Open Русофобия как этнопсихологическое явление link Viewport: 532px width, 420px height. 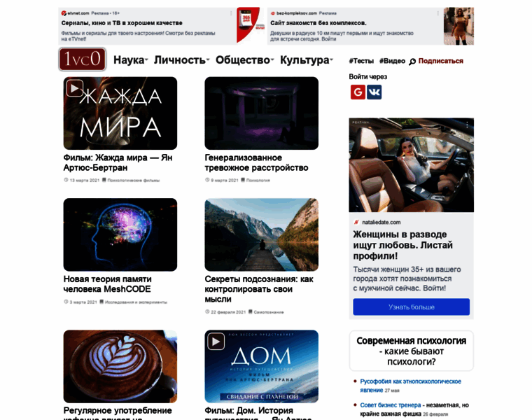pos(410,386)
